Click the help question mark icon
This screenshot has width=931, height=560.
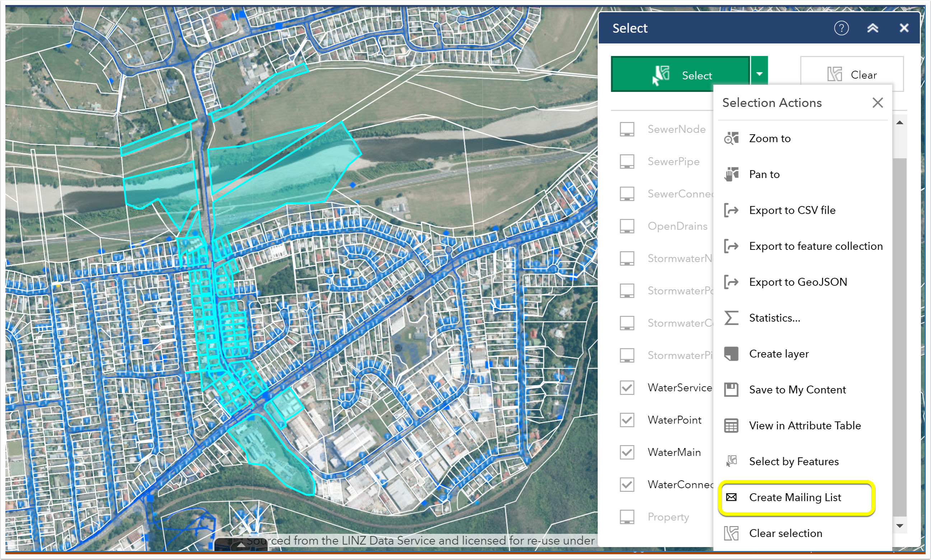point(841,28)
